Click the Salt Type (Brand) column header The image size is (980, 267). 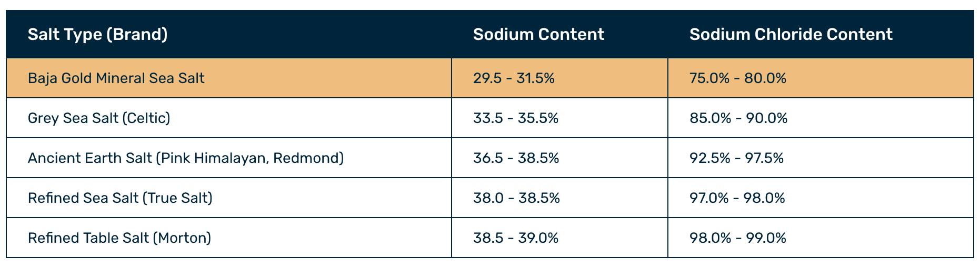[x=98, y=35]
